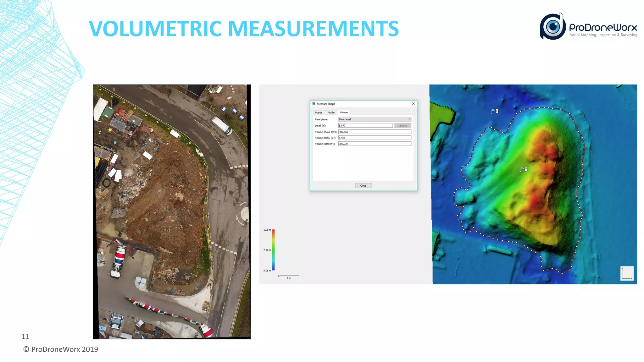
Task: Click the 4 m scale bar
Action: [289, 277]
